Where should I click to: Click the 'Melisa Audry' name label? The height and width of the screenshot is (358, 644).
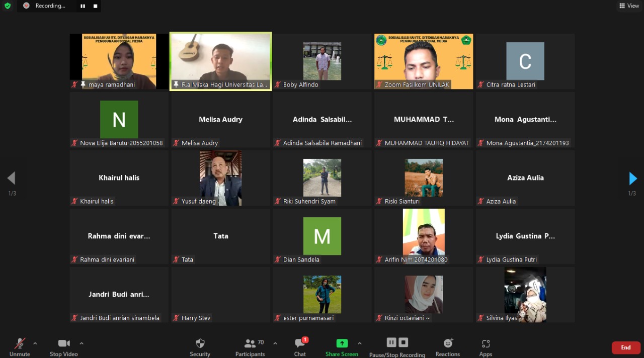click(x=200, y=143)
